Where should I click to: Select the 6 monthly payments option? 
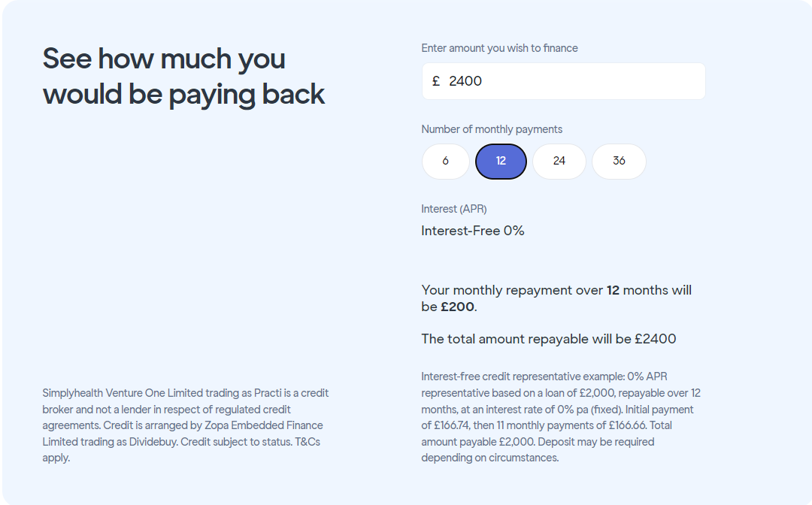[446, 162]
